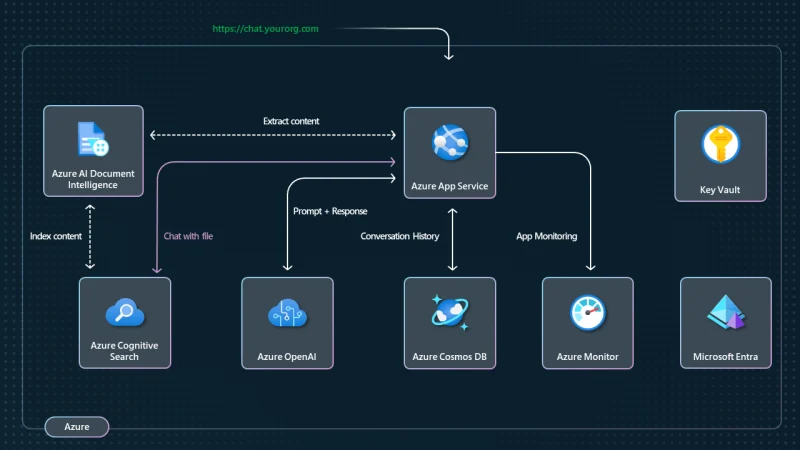Select the 'Conversation History' label
Image resolution: width=800 pixels, height=450 pixels.
point(399,236)
